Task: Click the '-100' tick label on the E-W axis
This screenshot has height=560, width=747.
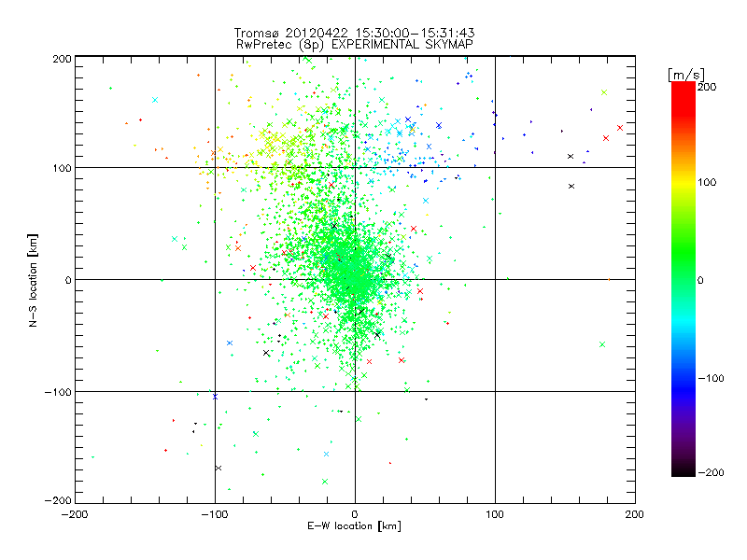Action: 215,514
